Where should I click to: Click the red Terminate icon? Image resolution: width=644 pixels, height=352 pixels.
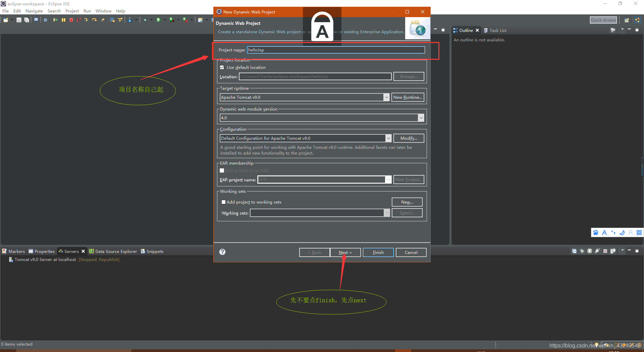[71, 20]
